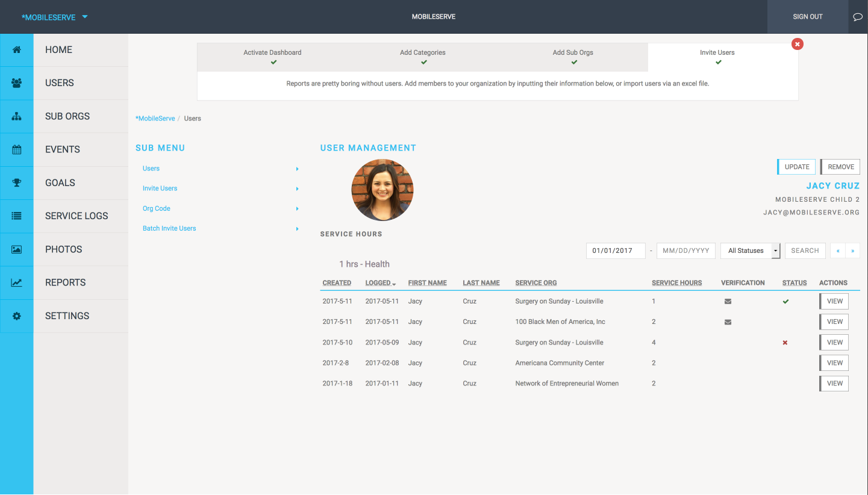Open the Home icon in the sidebar
This screenshot has width=868, height=495.
[17, 49]
